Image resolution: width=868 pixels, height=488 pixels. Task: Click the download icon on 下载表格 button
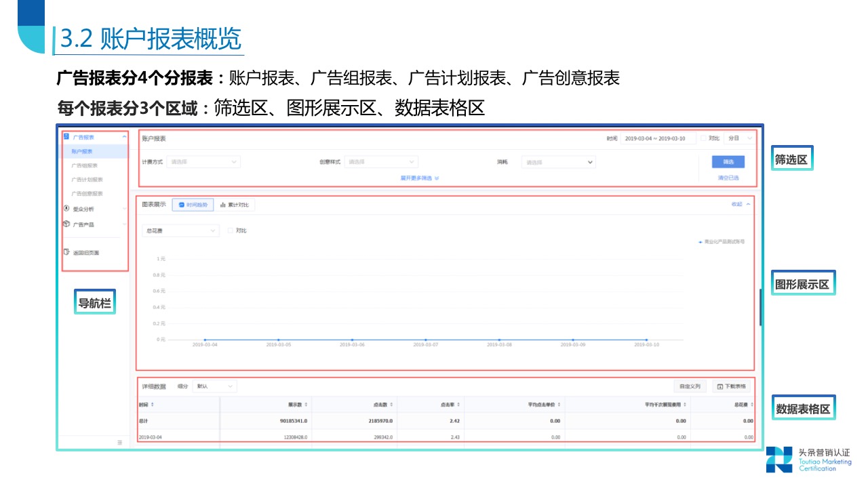[x=719, y=386]
